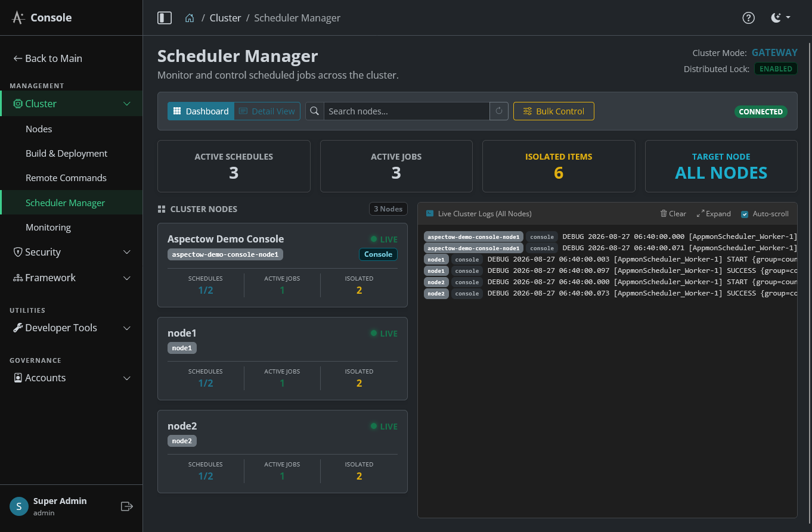The image size is (812, 532).
Task: Click the ENABLED distributed lock badge
Action: [x=776, y=69]
